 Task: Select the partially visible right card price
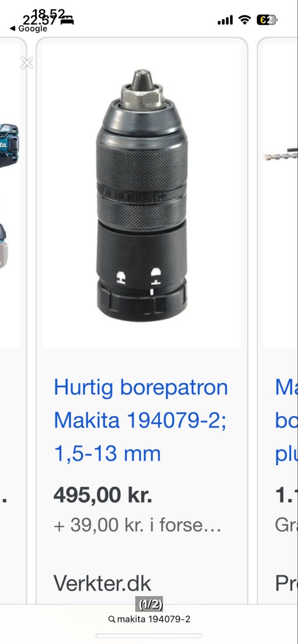286,495
